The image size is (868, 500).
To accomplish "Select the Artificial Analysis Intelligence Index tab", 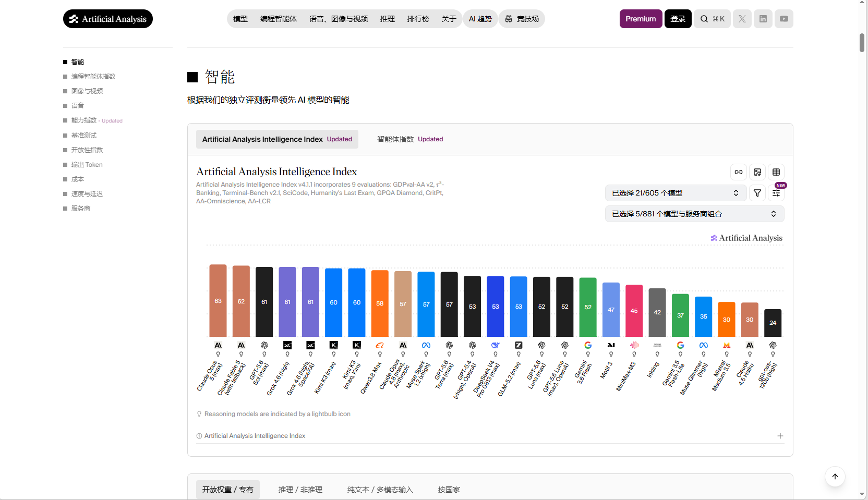I will [x=277, y=139].
